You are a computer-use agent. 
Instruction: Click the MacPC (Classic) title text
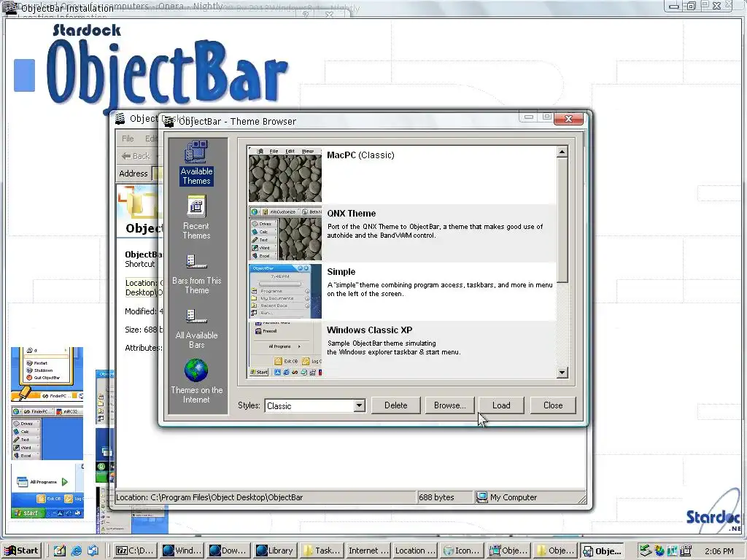[360, 155]
